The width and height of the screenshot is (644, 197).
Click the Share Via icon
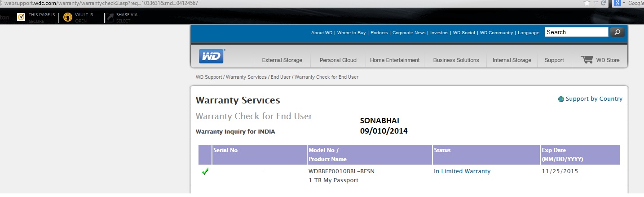[109, 18]
